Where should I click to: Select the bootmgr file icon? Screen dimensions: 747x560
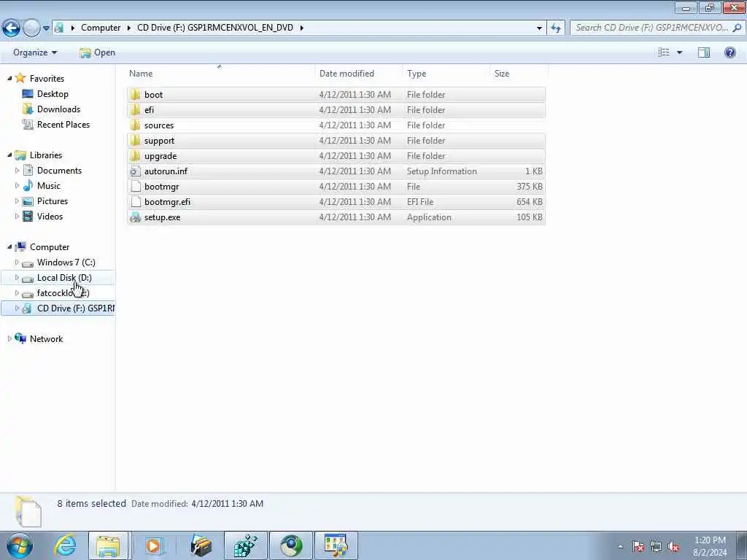(135, 186)
